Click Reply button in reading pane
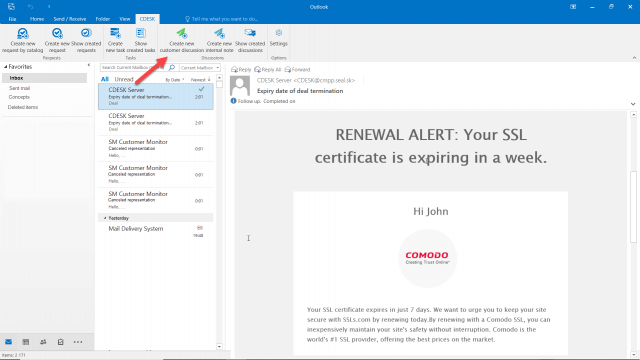640x360 pixels. point(241,69)
